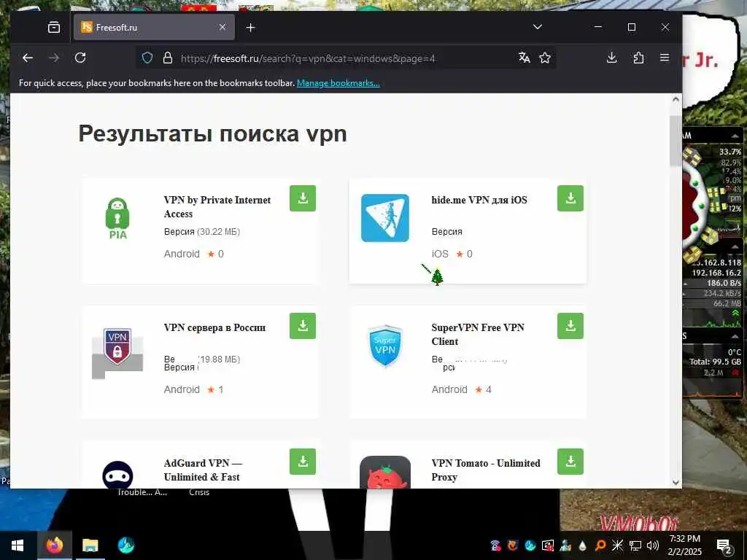Open VPN by Private Internet Access title
Viewport: 747px width, 560px height.
point(217,206)
